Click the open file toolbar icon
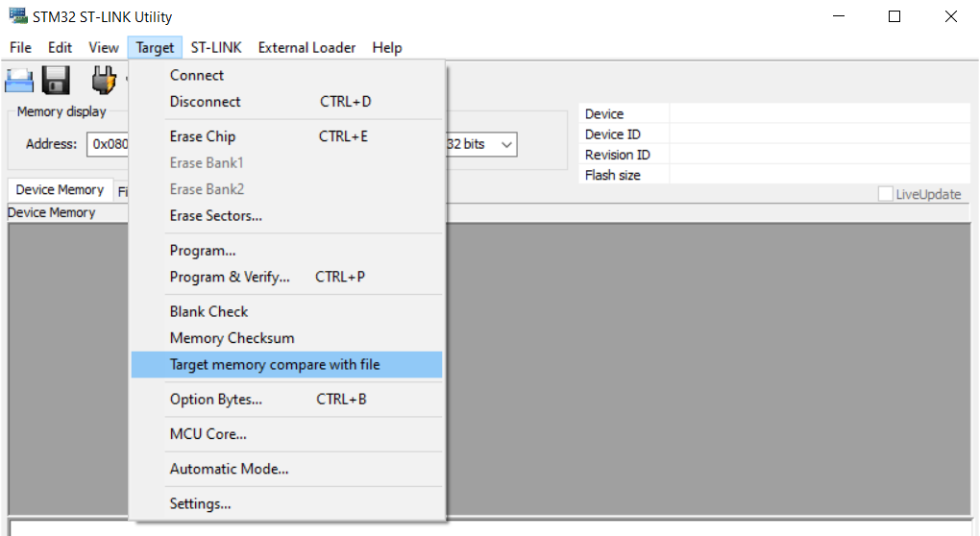 pos(19,81)
